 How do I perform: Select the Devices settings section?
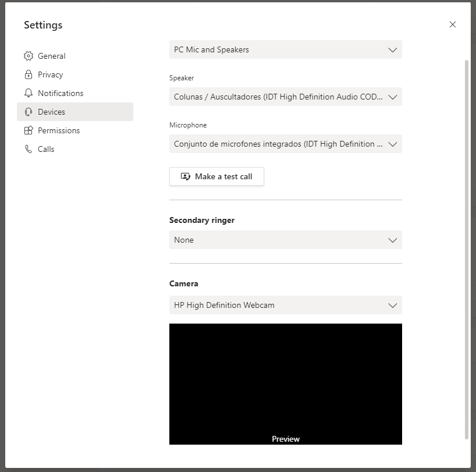click(x=75, y=112)
